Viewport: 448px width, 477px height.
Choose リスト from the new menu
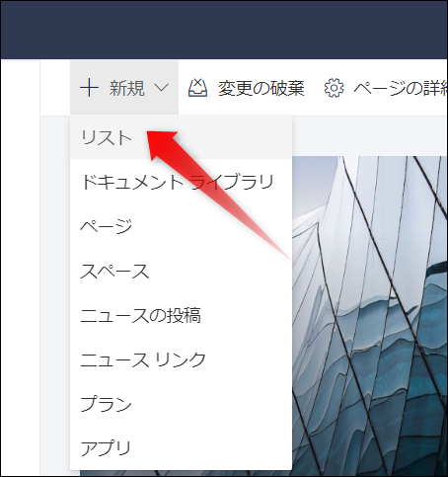pyautogui.click(x=181, y=137)
